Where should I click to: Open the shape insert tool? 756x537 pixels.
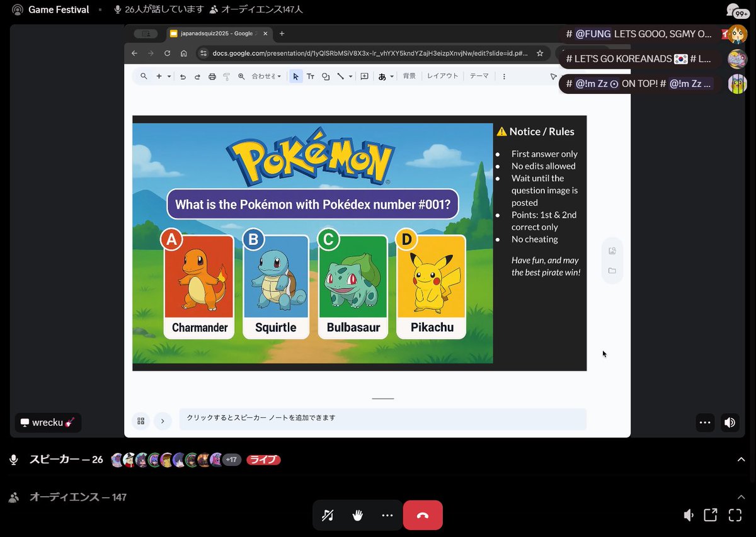click(326, 76)
